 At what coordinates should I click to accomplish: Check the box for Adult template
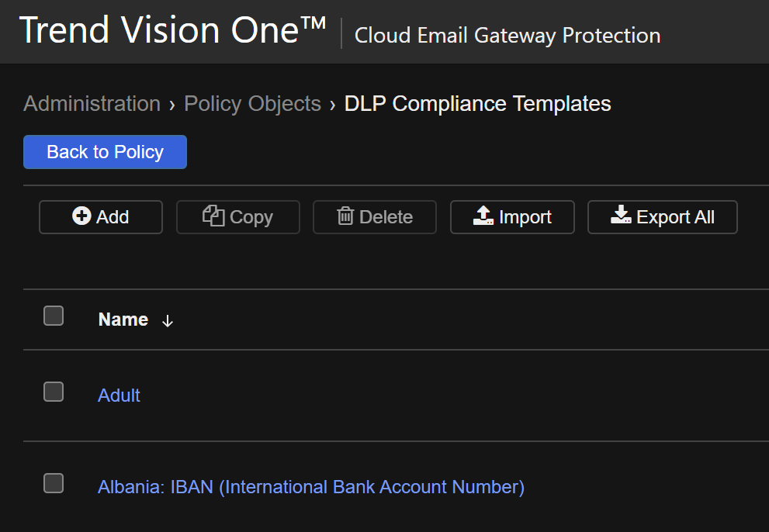(54, 392)
